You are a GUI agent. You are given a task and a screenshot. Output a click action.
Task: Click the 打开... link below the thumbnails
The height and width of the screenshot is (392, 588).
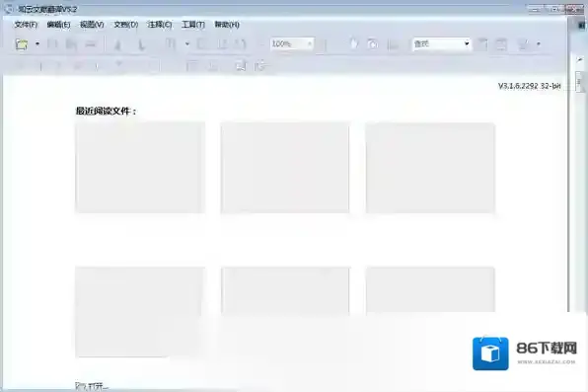tap(92, 386)
